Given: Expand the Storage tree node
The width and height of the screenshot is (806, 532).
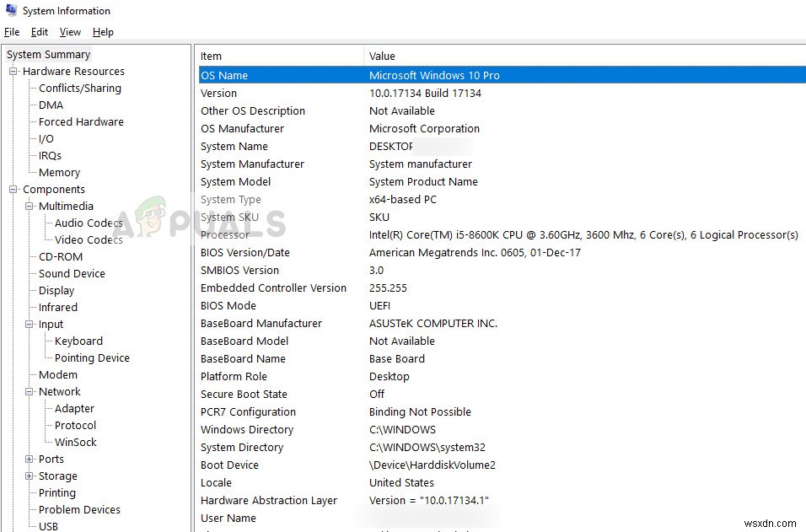Looking at the screenshot, I should [x=30, y=476].
